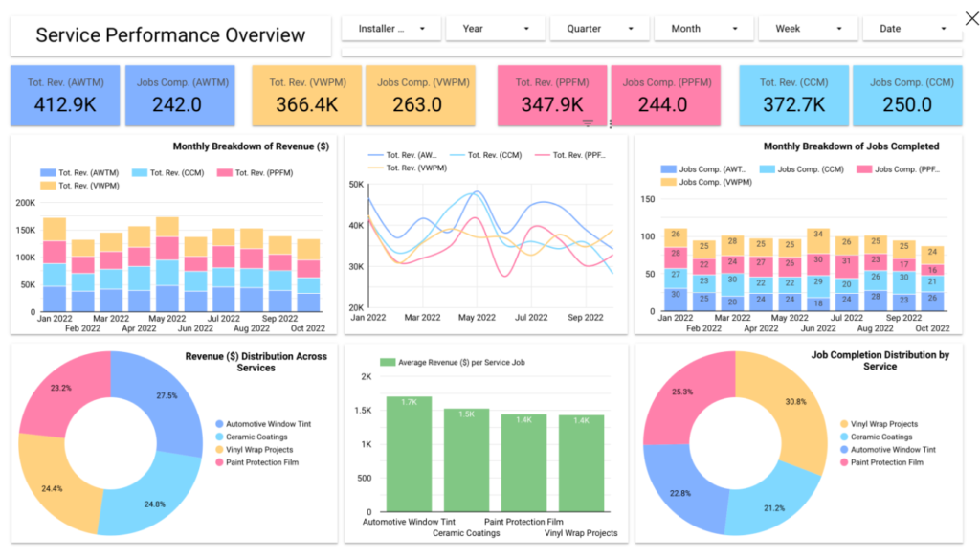Screen dimensions: 980x560
Task: Expand the Year filter dropdown
Action: pyautogui.click(x=496, y=29)
